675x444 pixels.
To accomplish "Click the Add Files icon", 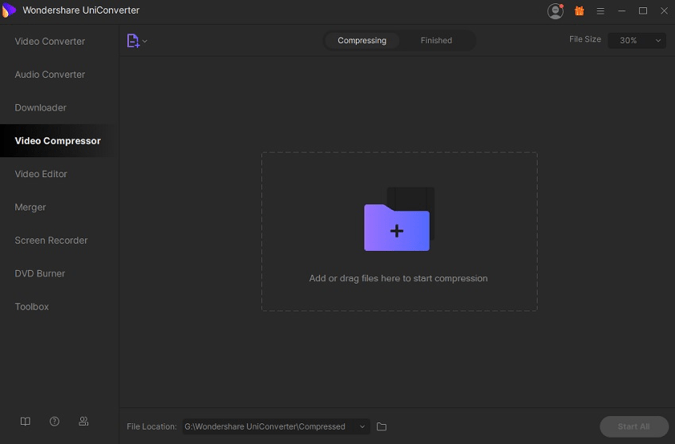I will 133,41.
